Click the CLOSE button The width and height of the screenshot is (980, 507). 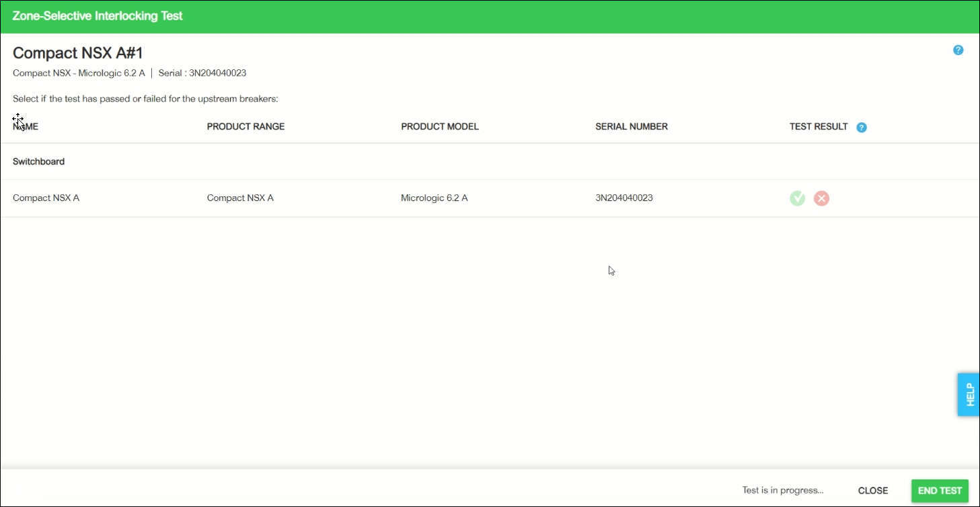[873, 491]
